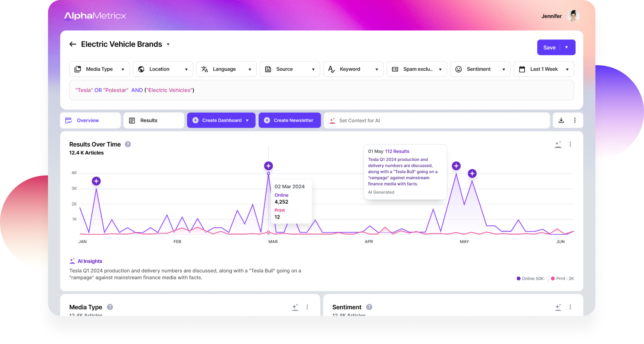Open the Results Over Time card options menu
The height and width of the screenshot is (344, 644).
click(x=570, y=144)
